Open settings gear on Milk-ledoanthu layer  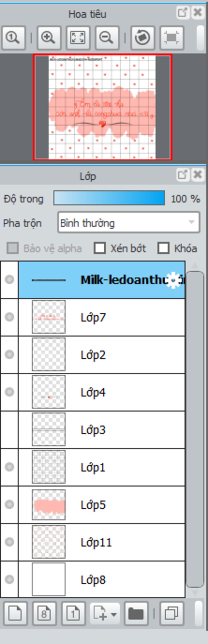173,280
